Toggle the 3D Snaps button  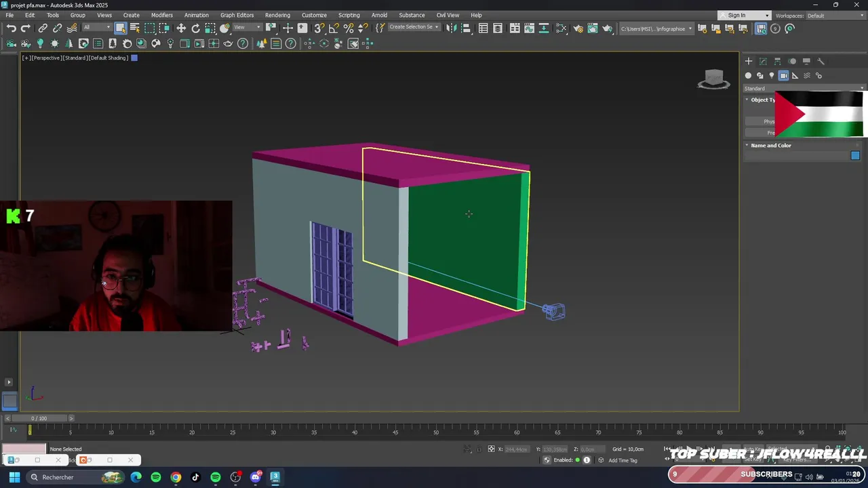pos(319,28)
